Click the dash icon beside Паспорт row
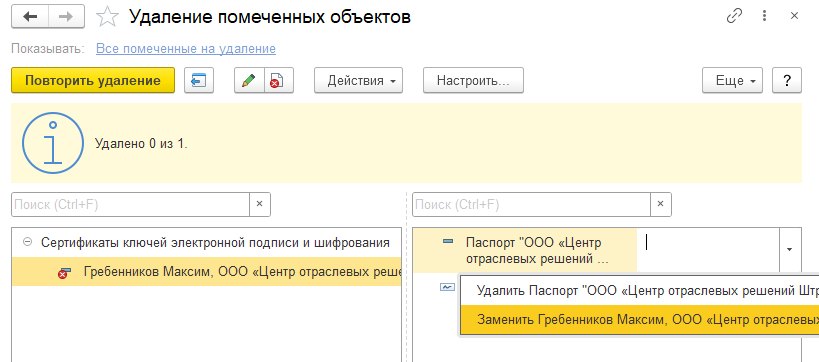The width and height of the screenshot is (819, 362). (x=448, y=242)
